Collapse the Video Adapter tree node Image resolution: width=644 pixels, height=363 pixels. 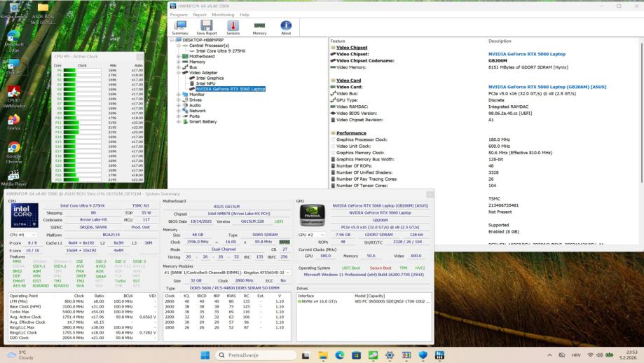point(178,72)
